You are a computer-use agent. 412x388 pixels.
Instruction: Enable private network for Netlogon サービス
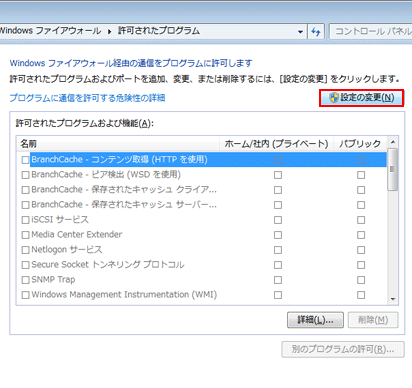coord(278,250)
